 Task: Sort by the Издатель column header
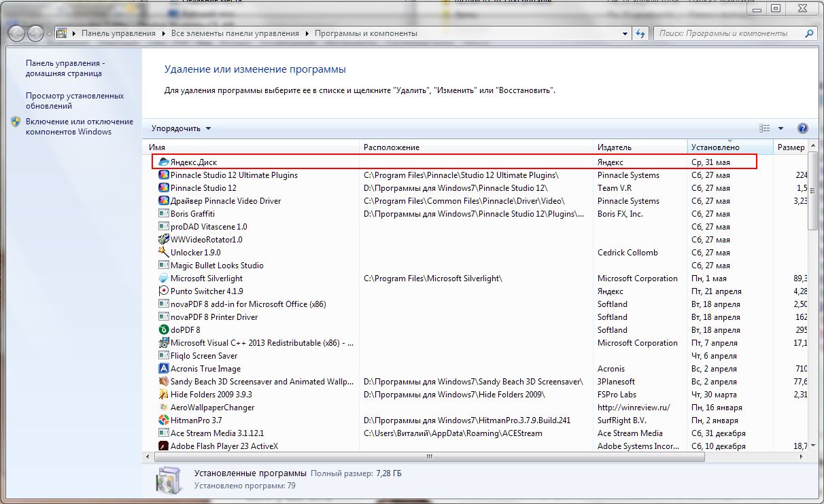pyautogui.click(x=640, y=147)
